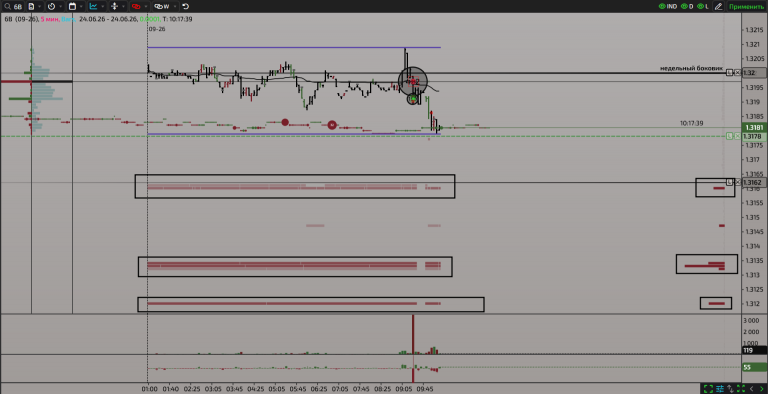Click L lock on green 1.3178 line
Image resolution: width=768 pixels, height=394 pixels.
pyautogui.click(x=729, y=136)
